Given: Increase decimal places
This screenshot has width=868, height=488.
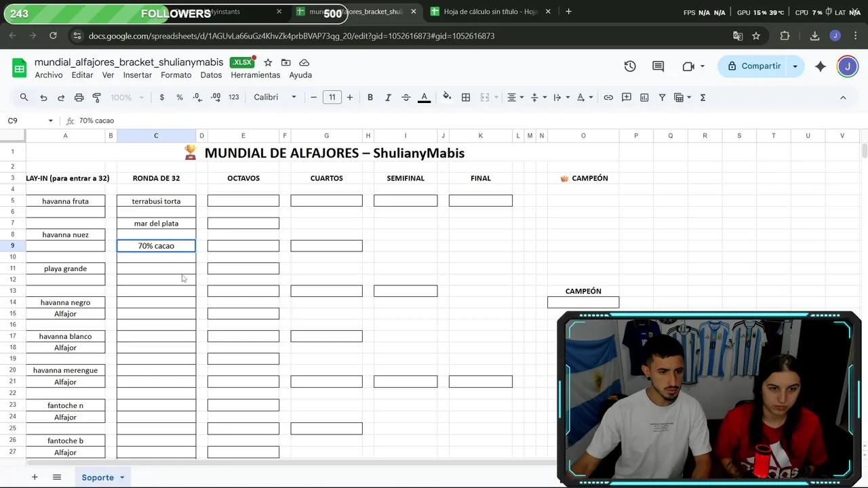Looking at the screenshot, I should tap(216, 98).
